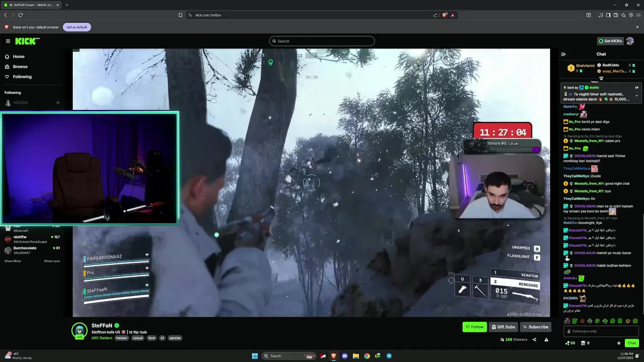The height and width of the screenshot is (362, 644).
Task: Expand the gift leaderboard handle
Action: [601, 78]
